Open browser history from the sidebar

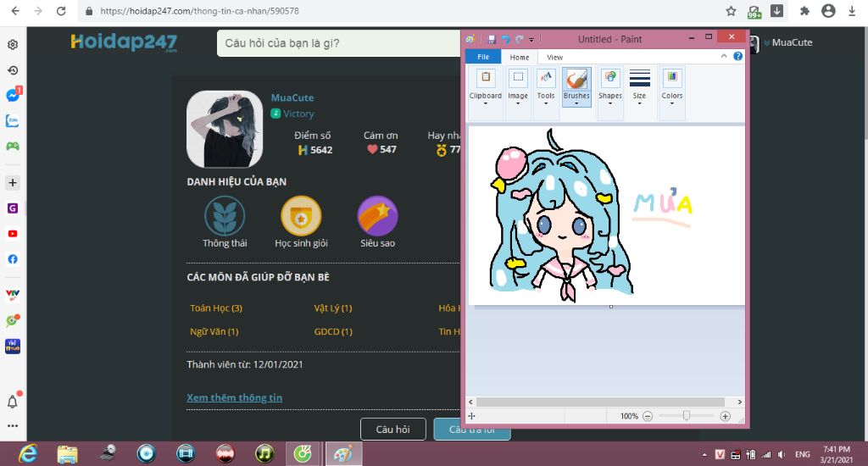pos(13,70)
